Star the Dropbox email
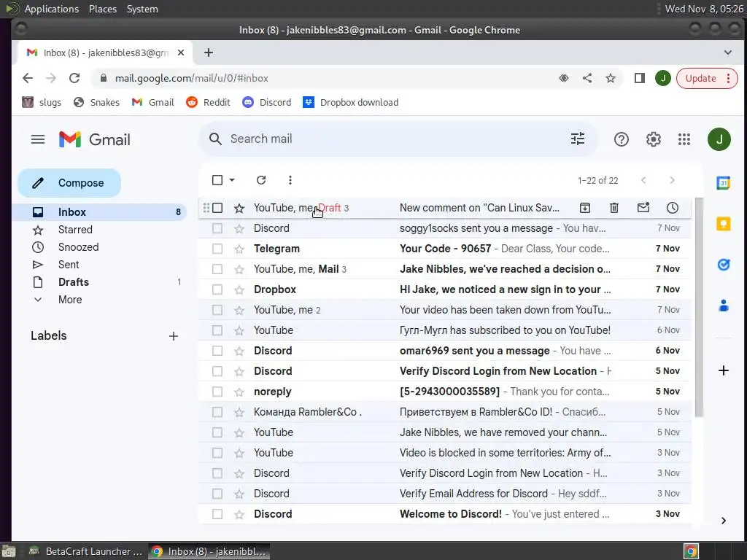Image resolution: width=747 pixels, height=560 pixels. (239, 289)
